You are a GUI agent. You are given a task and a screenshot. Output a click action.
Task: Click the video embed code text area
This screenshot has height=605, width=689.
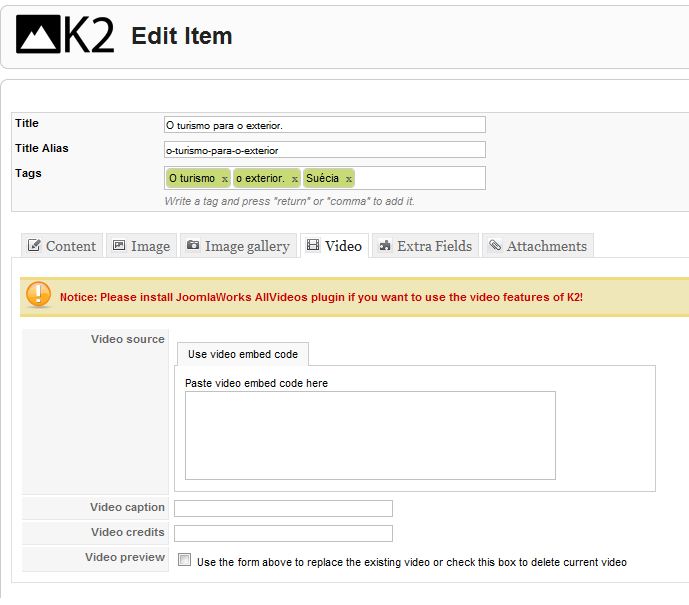(370, 435)
